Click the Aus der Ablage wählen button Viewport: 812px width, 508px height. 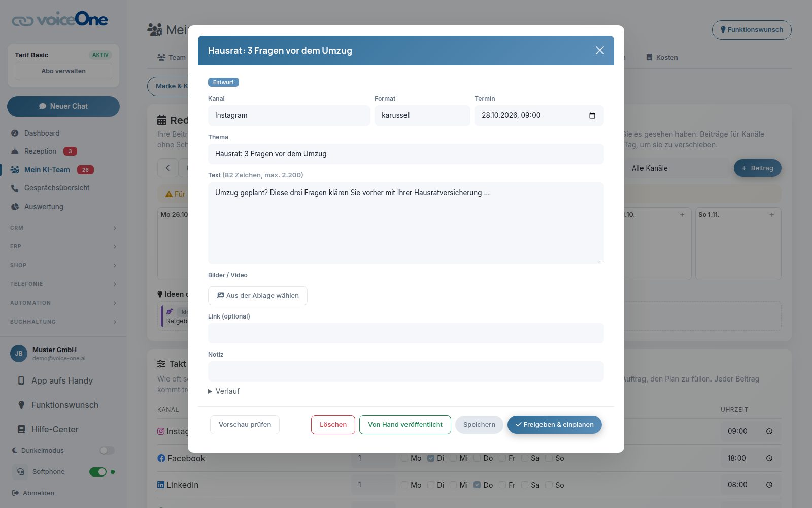[258, 296]
